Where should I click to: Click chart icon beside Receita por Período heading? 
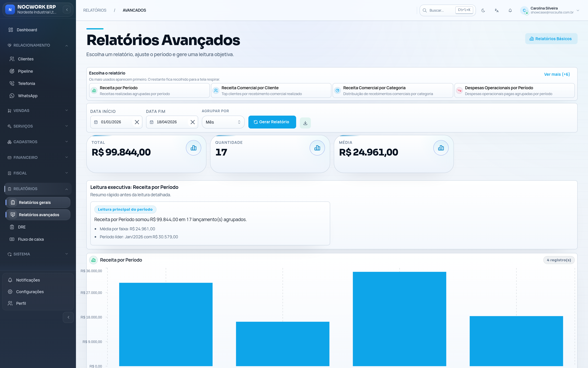[94, 260]
